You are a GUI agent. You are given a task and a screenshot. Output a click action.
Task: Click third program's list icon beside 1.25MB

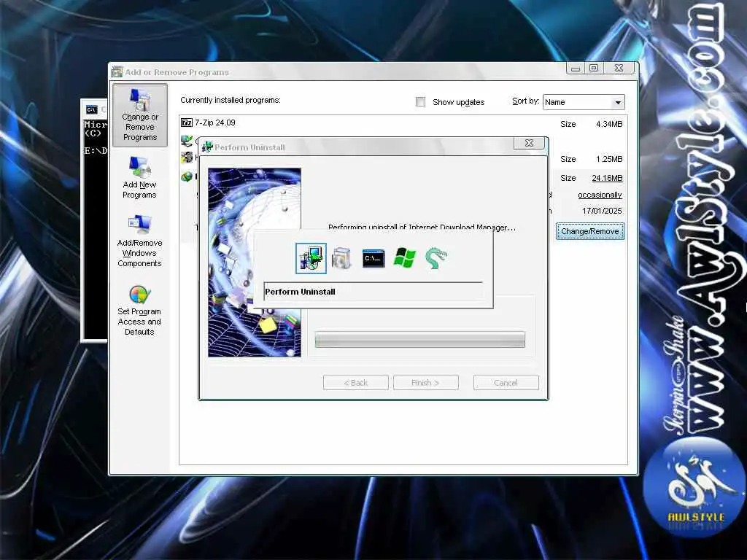(x=187, y=157)
